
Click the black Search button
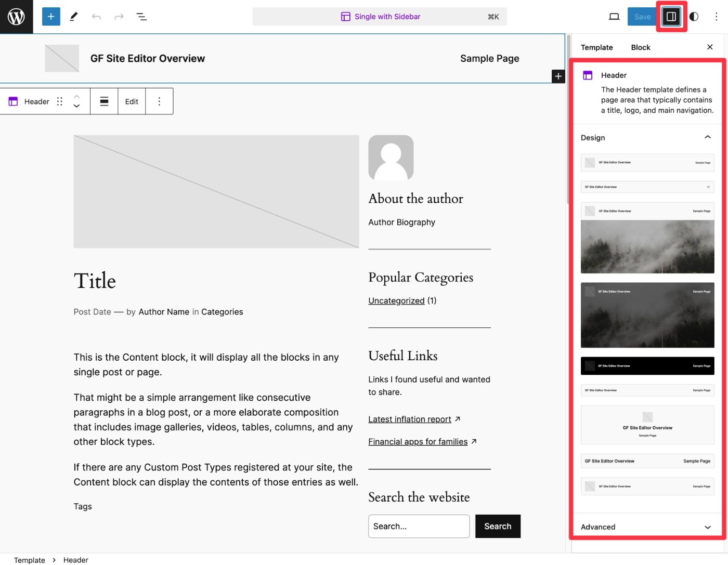(498, 526)
